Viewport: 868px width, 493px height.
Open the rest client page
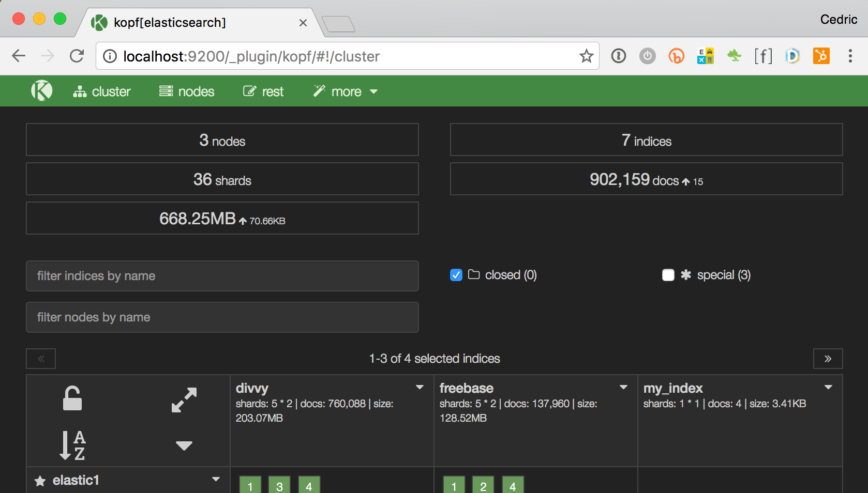click(x=263, y=91)
